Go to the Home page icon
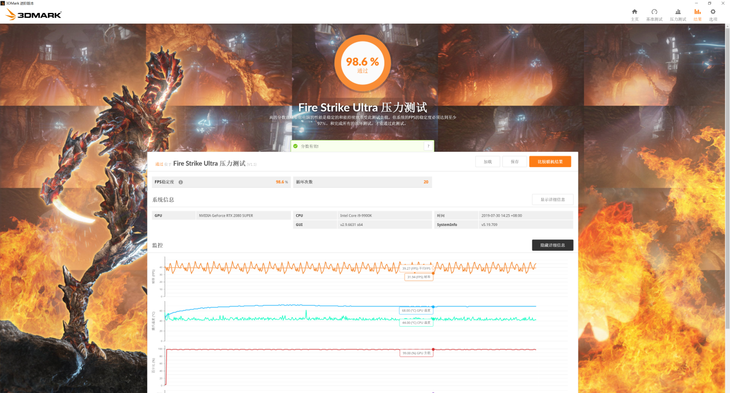The width and height of the screenshot is (730, 393). click(x=634, y=12)
